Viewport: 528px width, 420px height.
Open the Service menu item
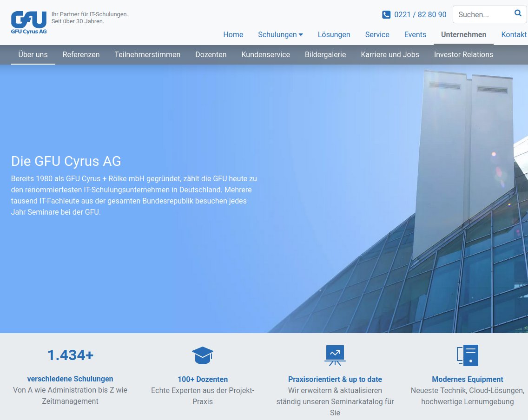(377, 35)
